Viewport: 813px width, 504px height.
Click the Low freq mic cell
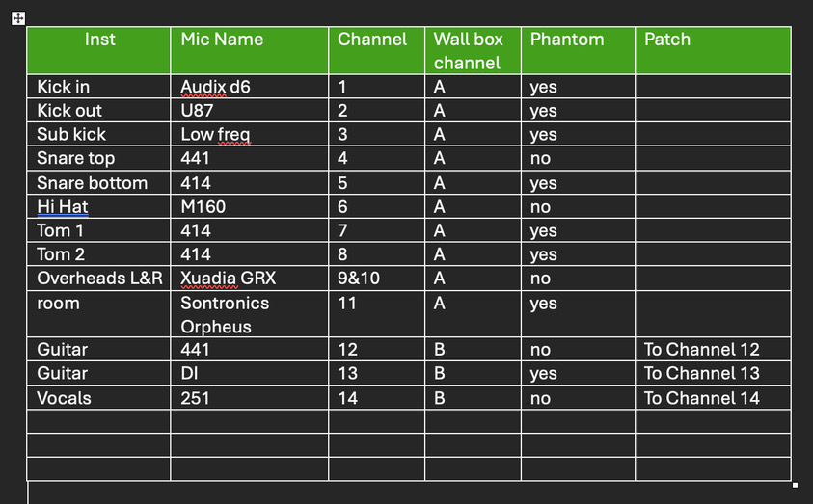coord(216,135)
